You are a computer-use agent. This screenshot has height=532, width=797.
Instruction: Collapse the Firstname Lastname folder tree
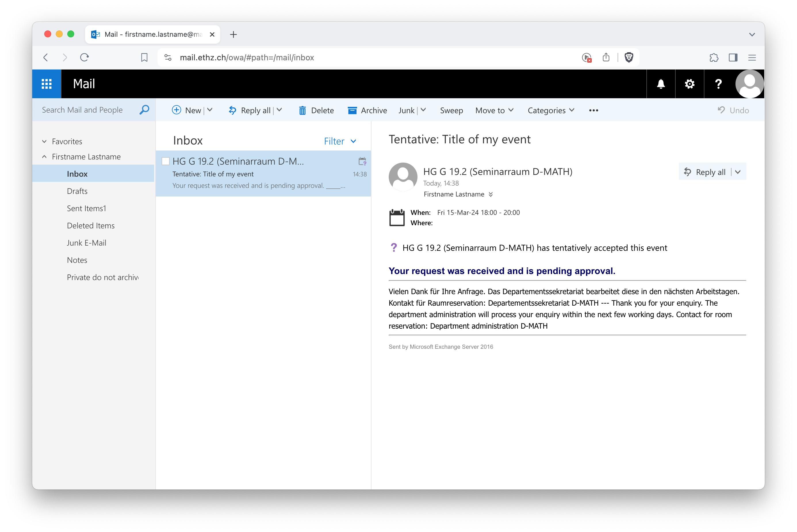click(x=44, y=156)
